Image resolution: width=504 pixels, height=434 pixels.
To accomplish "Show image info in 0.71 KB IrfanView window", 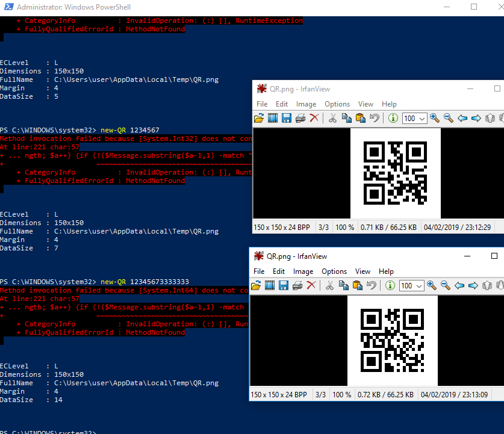I will [393, 118].
